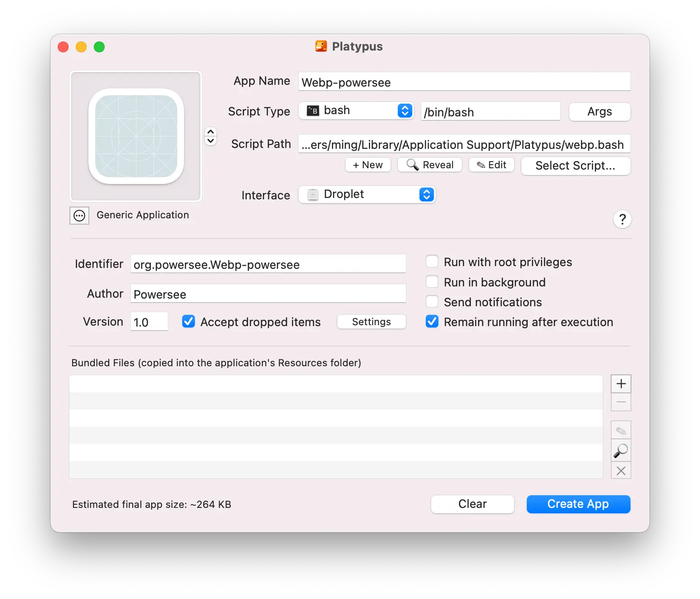
Task: Click the icon options ellipsis button
Action: tap(79, 216)
